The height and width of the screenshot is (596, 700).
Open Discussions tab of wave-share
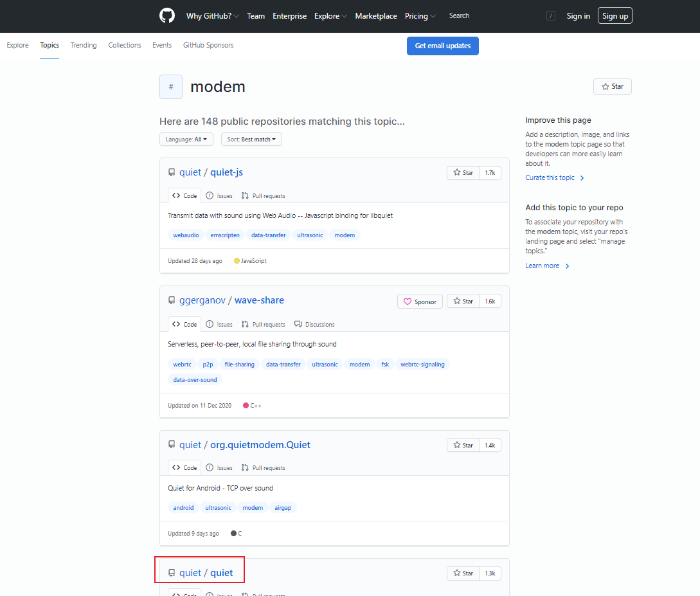(x=314, y=324)
